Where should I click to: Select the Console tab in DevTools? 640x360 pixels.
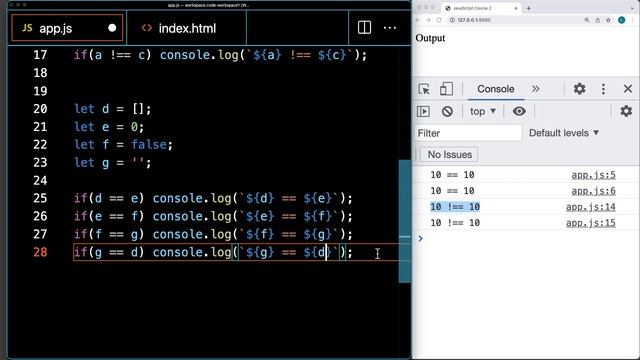coord(496,89)
